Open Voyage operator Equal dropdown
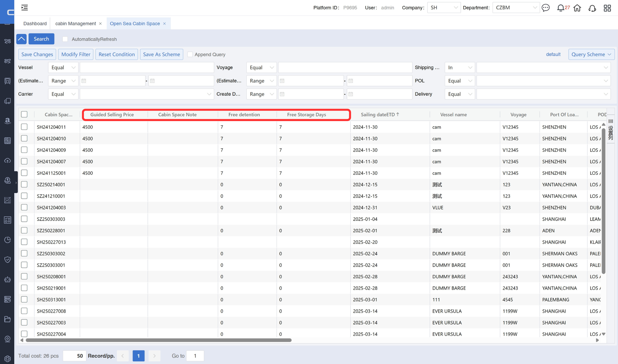Image resolution: width=618 pixels, height=364 pixels. pos(262,67)
